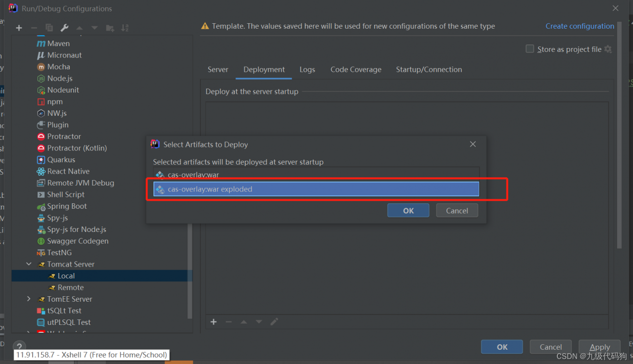Image resolution: width=633 pixels, height=364 pixels.
Task: Switch to the Code Coverage tab
Action: pyautogui.click(x=356, y=69)
